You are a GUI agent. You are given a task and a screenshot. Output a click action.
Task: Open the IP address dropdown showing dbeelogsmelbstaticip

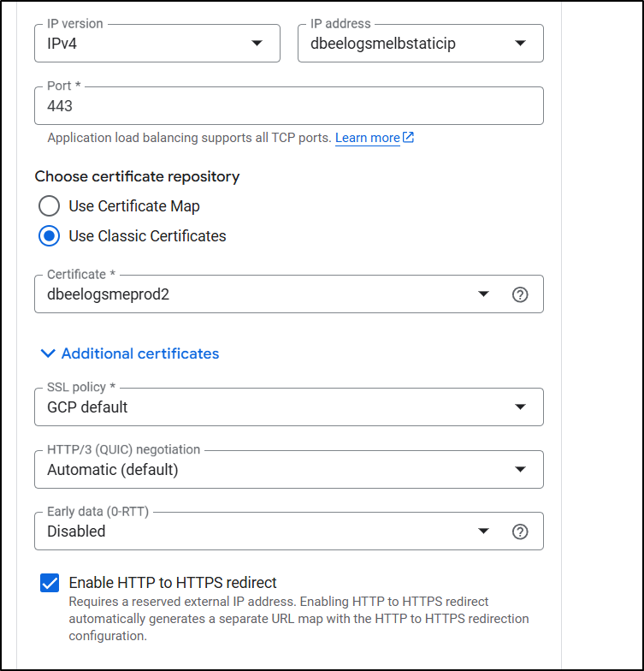(420, 44)
